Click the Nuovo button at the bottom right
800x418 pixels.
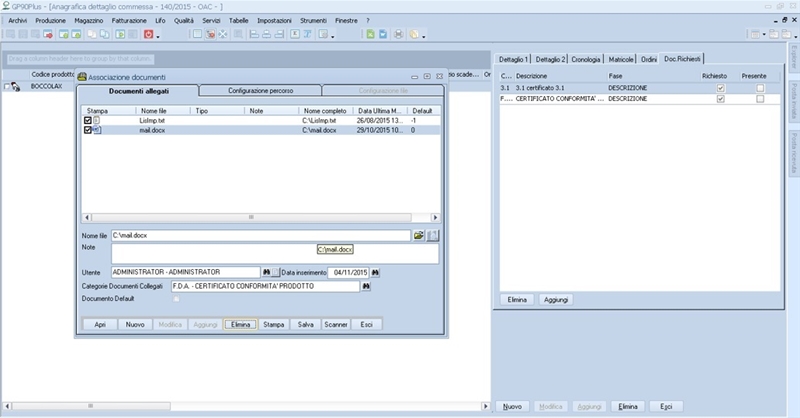point(512,407)
